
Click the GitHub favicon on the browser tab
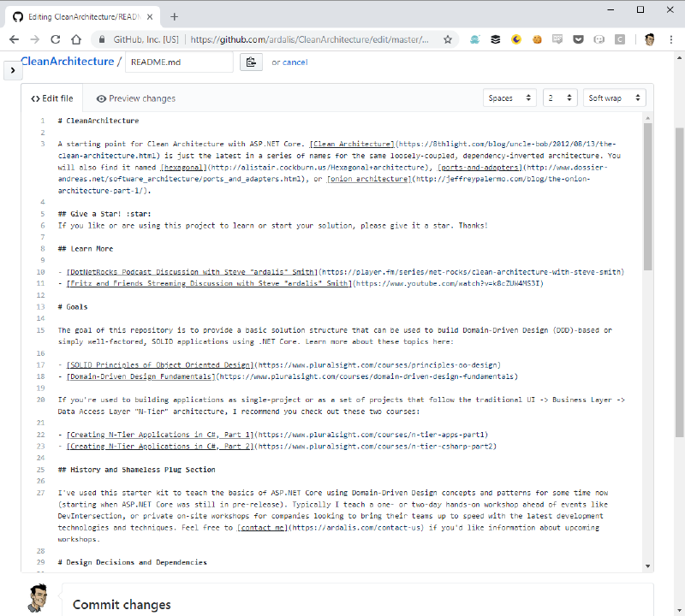pos(17,17)
